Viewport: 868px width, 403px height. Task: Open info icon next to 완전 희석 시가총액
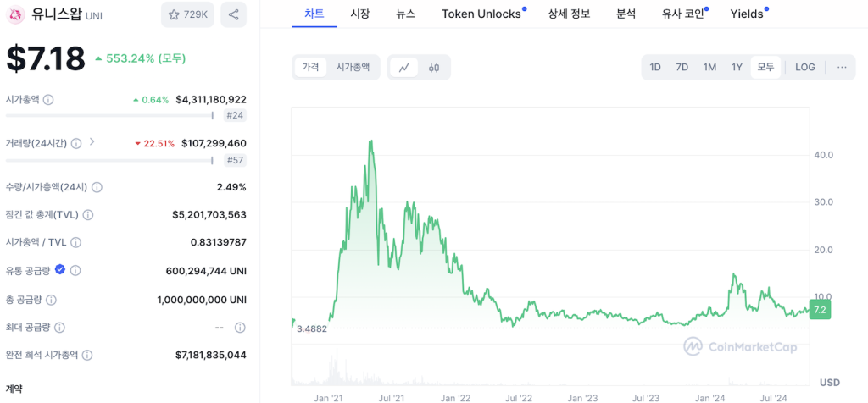point(87,356)
